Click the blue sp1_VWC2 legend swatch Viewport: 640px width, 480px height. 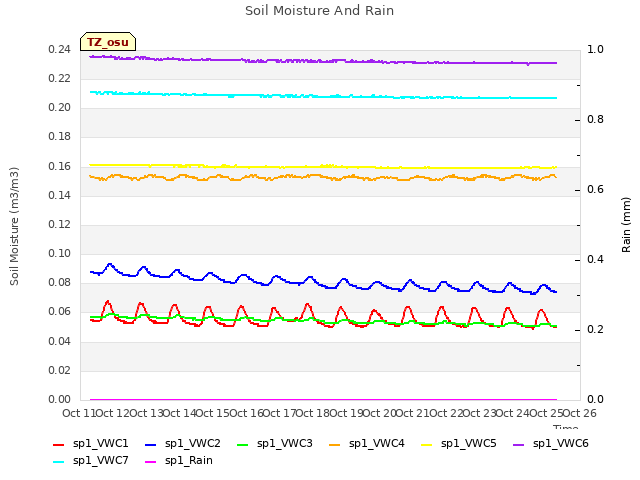[151, 444]
